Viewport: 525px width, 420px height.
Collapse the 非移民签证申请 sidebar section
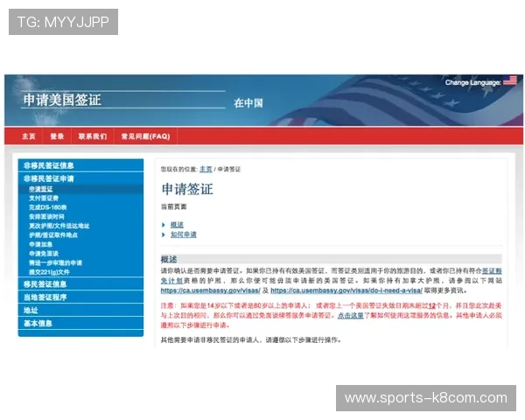(80, 178)
